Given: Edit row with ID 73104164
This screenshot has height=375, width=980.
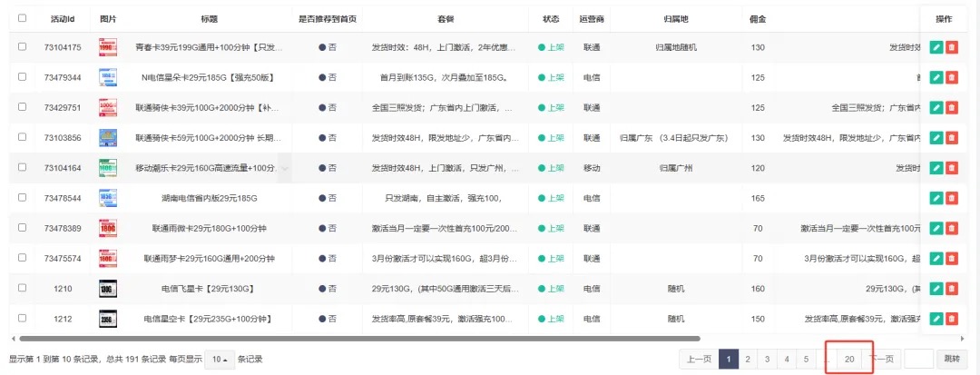Looking at the screenshot, I should [936, 167].
